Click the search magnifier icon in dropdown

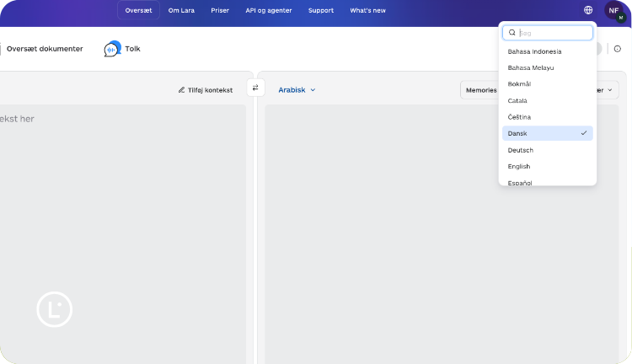[x=511, y=33]
